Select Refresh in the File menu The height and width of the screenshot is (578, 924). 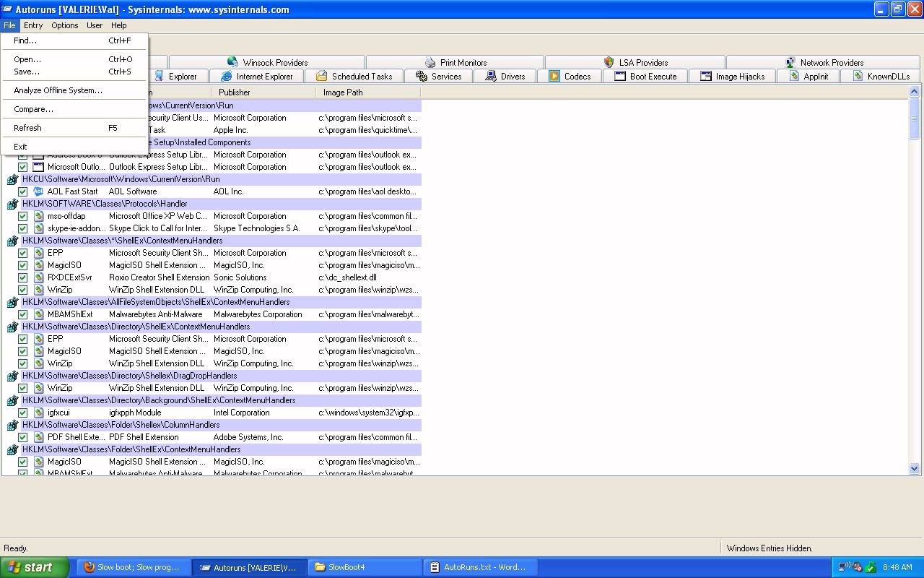[x=75, y=128]
